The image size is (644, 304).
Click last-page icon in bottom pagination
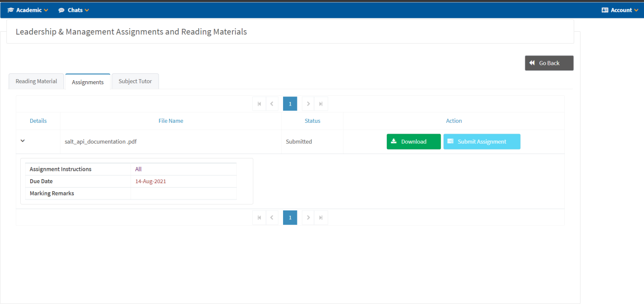pos(321,217)
